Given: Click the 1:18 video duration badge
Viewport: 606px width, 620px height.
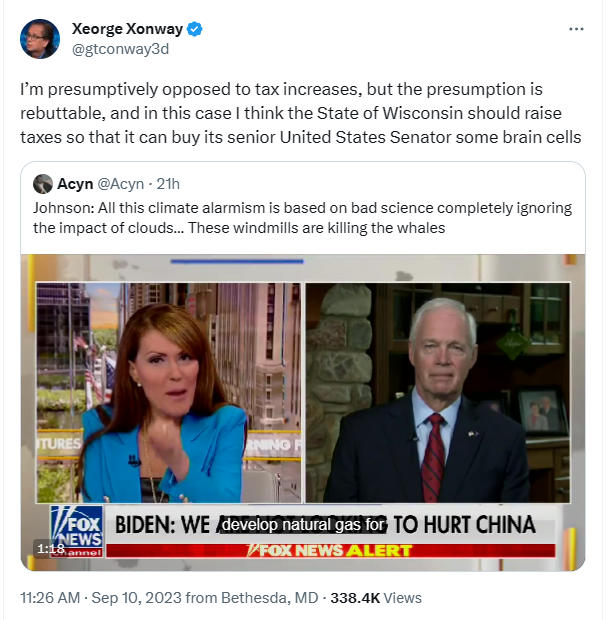Looking at the screenshot, I should click(51, 549).
